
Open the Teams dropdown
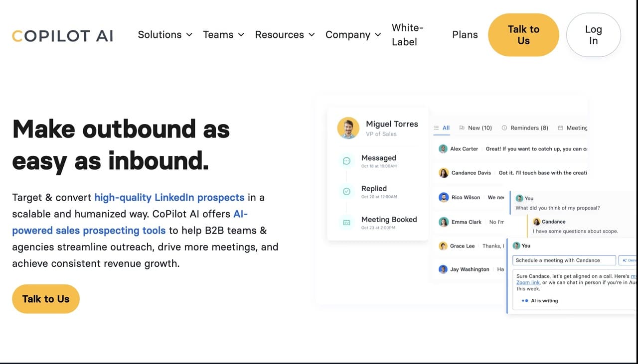[x=223, y=35]
